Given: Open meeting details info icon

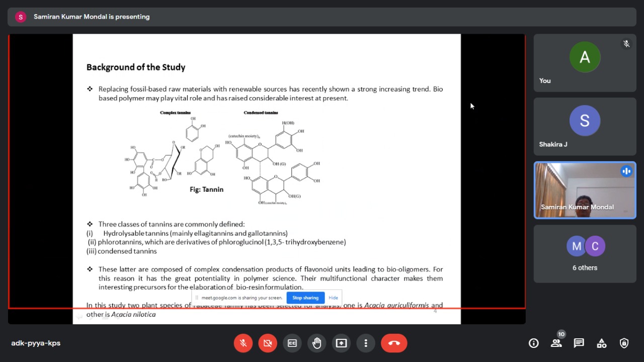Looking at the screenshot, I should tap(533, 343).
